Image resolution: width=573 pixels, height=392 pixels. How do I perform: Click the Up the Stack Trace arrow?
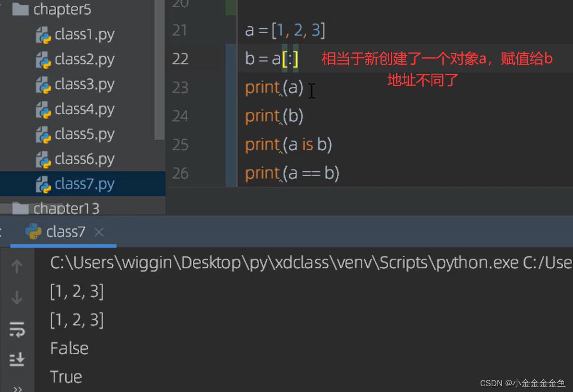(17, 266)
